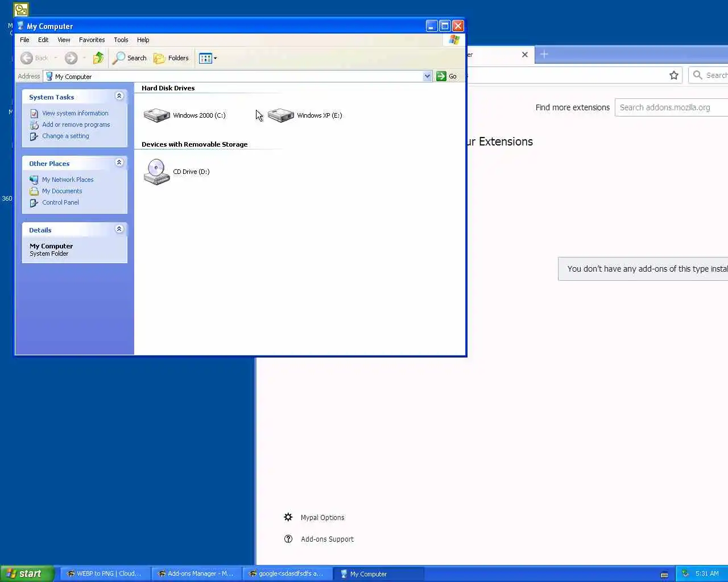
Task: Switch to google taskbar item
Action: pyautogui.click(x=287, y=574)
